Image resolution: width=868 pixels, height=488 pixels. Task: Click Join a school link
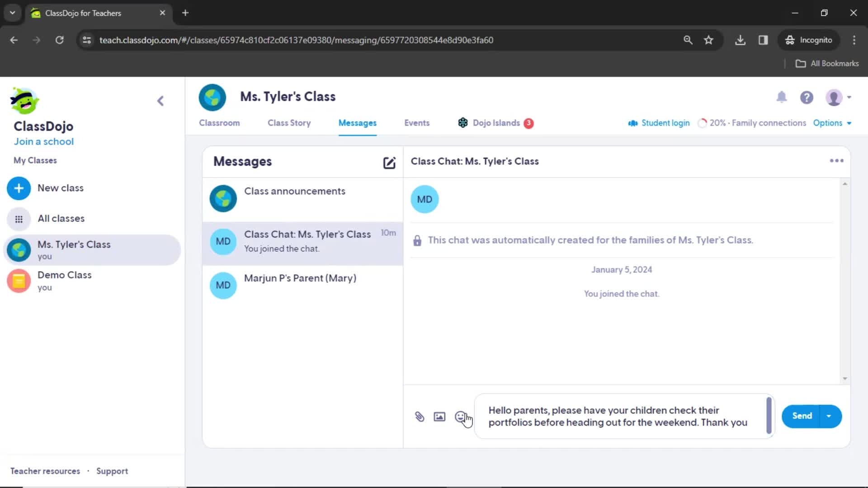(43, 141)
